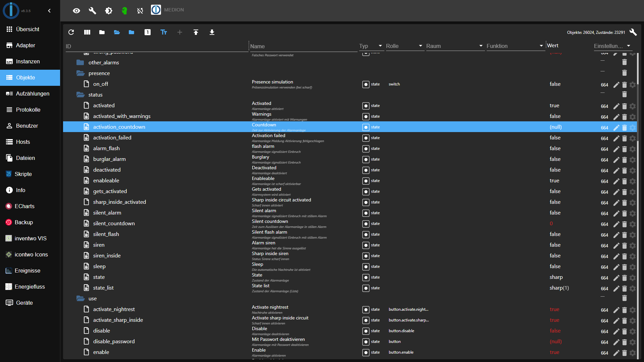The image size is (644, 362).
Task: Collapse the presence folder
Action: [80, 73]
